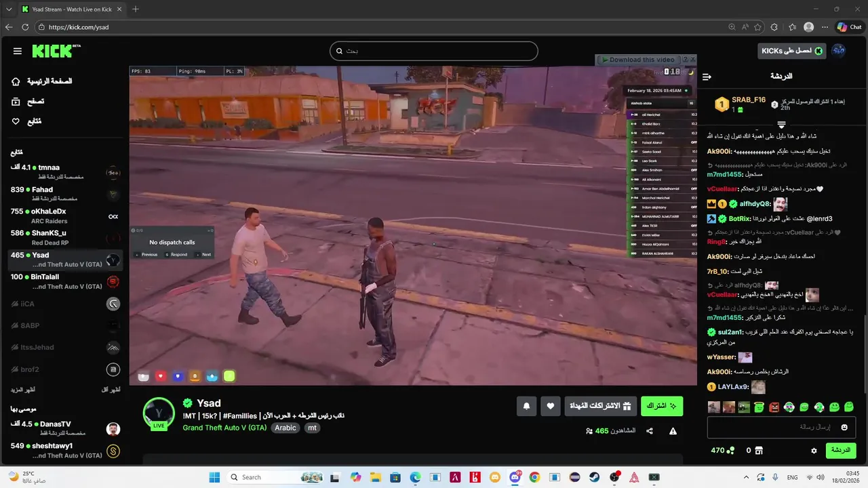Open Fahad channel in following list
Image resolution: width=868 pixels, height=488 pixels.
tap(64, 194)
